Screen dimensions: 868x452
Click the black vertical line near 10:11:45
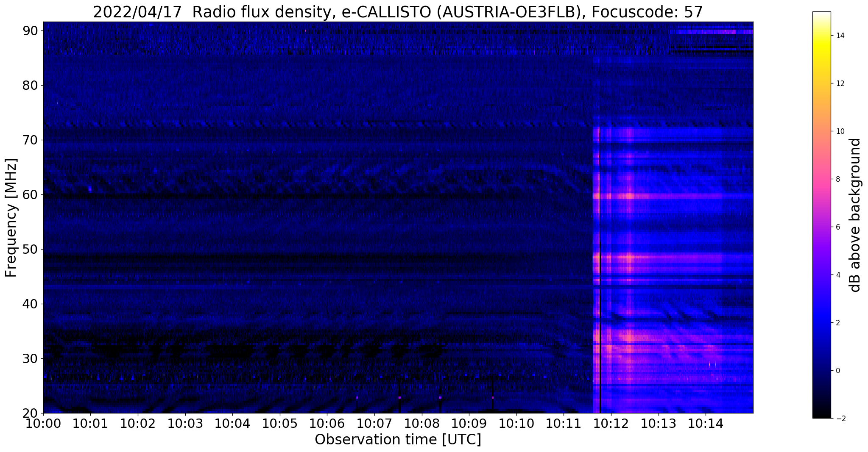coord(600,270)
